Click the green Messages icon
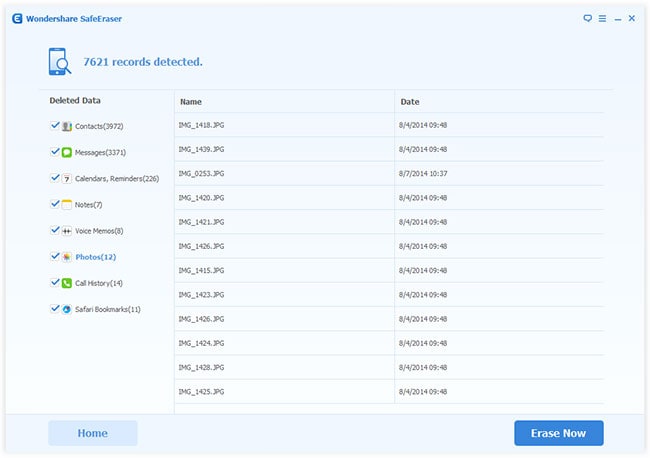 [67, 152]
